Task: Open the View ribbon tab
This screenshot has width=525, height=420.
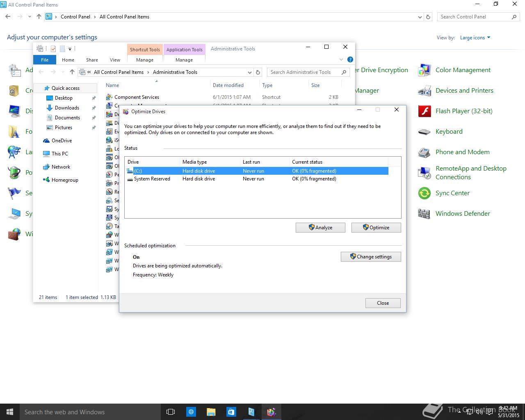Action: [115, 60]
